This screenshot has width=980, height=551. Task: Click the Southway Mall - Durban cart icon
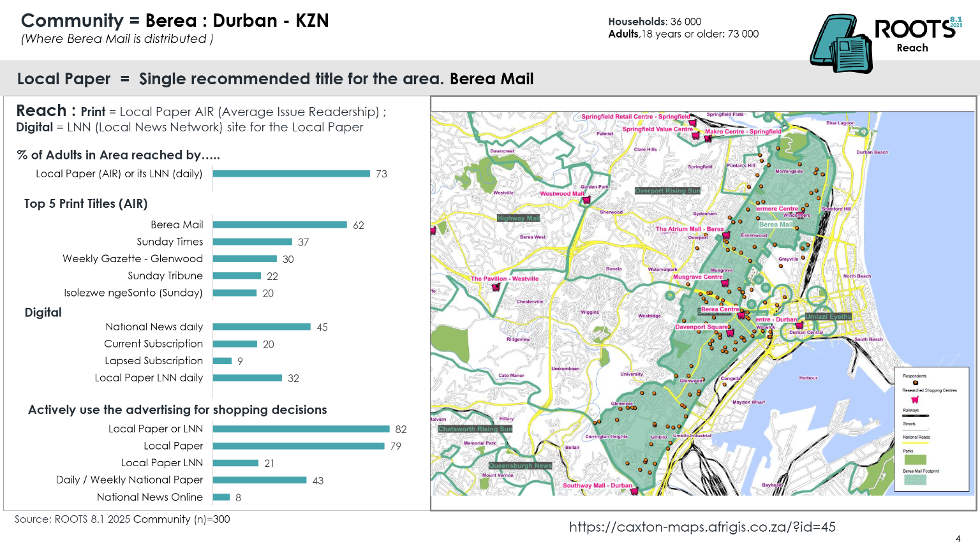coord(634,491)
